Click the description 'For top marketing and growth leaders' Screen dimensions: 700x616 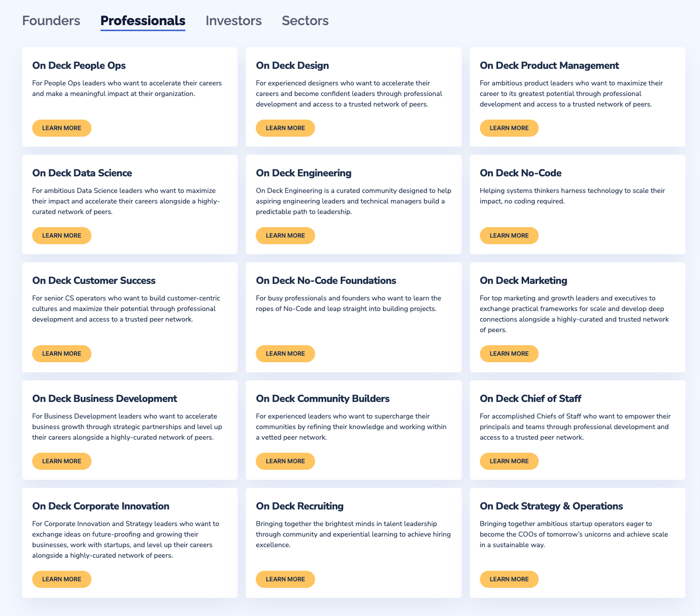tap(574, 314)
